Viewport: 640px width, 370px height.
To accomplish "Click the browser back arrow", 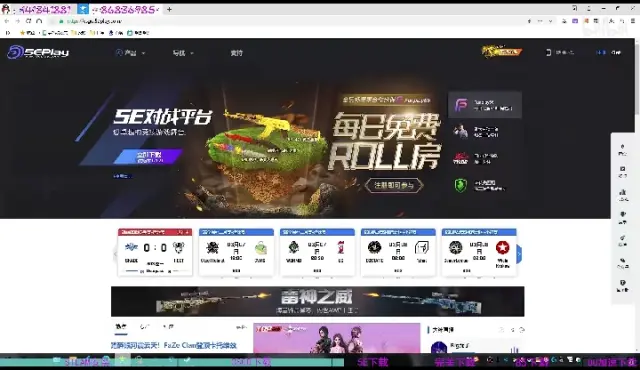I will [7, 21].
